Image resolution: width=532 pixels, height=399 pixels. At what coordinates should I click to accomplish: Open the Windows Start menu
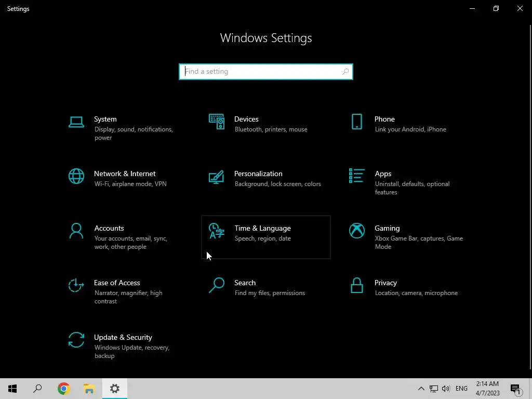tap(12, 389)
